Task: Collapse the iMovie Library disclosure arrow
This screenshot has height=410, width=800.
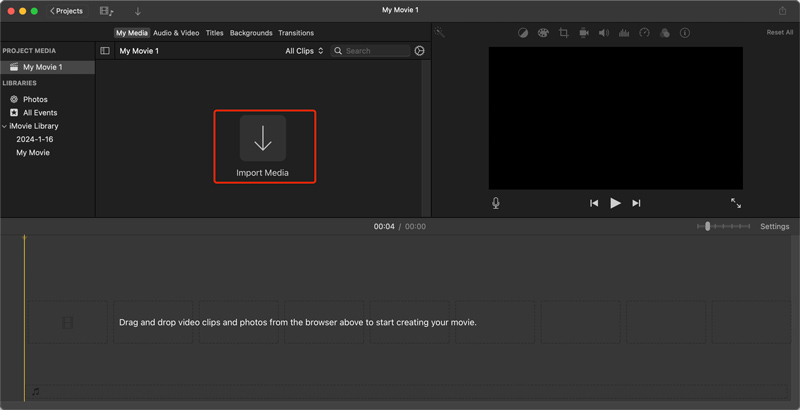Action: point(5,126)
